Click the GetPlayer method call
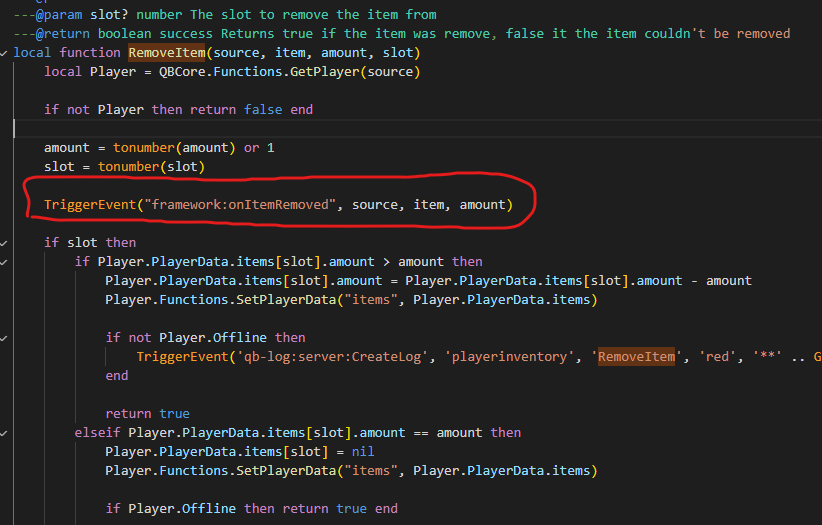822x525 pixels. pyautogui.click(x=331, y=72)
